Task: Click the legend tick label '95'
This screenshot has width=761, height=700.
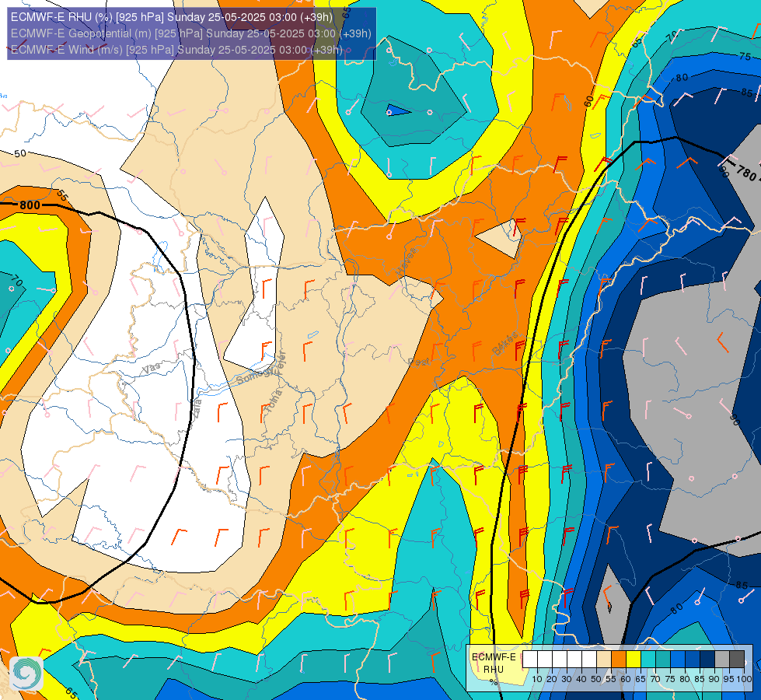Action: [729, 679]
